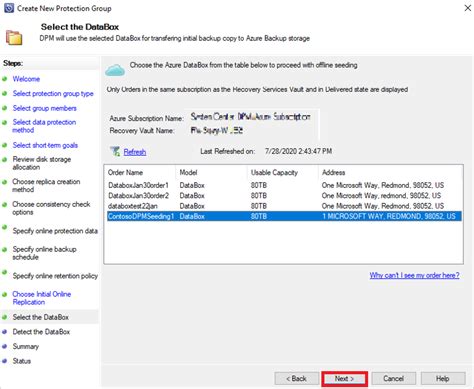The width and height of the screenshot is (474, 389).
Task: Go to the Welcome step
Action: tap(26, 79)
